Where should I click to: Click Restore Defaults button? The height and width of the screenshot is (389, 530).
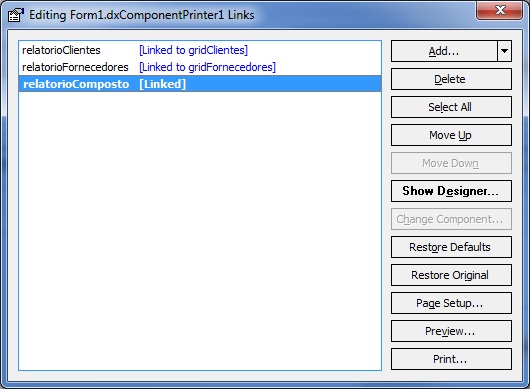451,247
